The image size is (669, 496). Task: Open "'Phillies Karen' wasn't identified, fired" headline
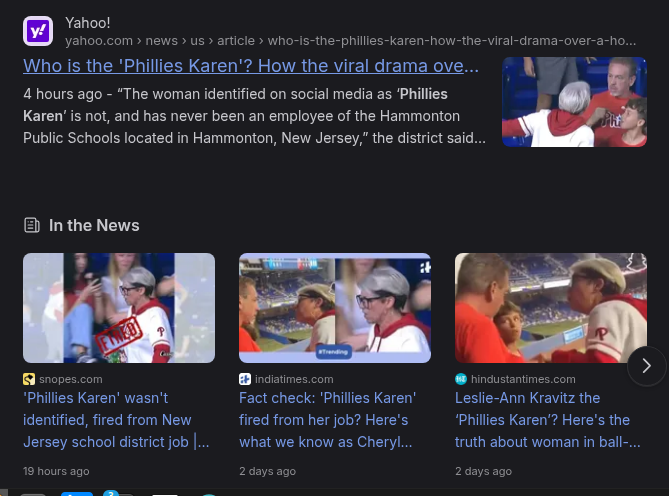click(x=116, y=420)
